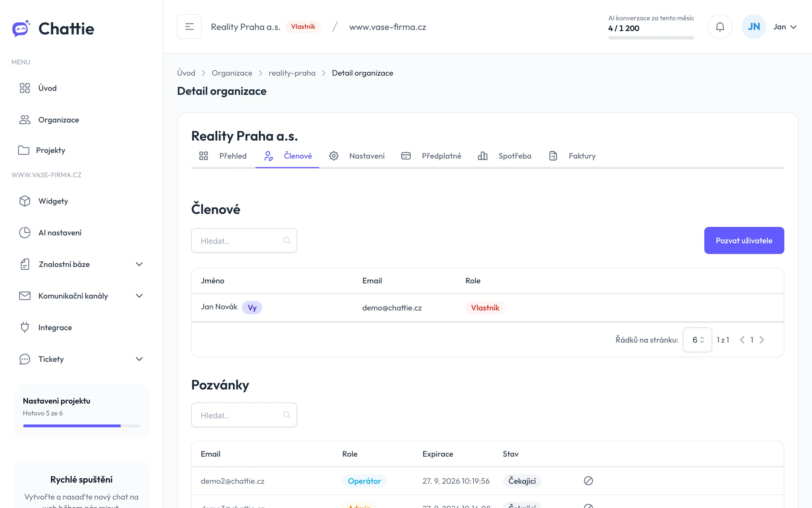Screen dimensions: 812x508
Task: Click the Organizace people icon in sidebar
Action: tap(25, 120)
